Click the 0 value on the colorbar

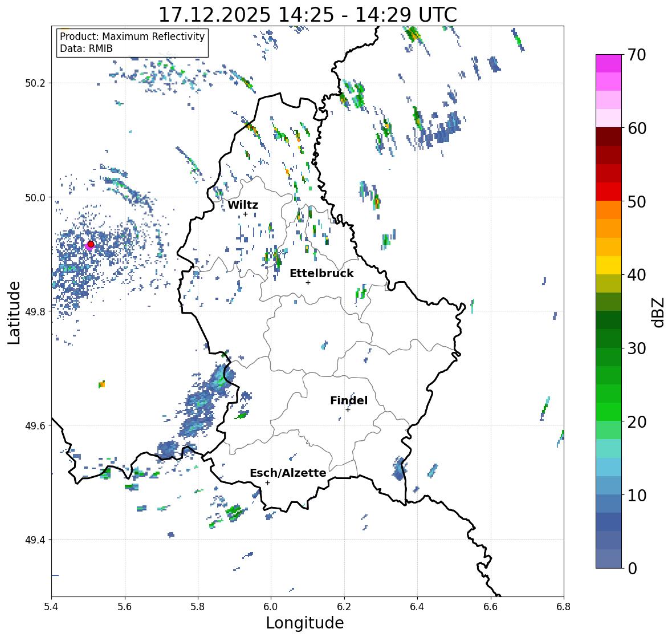coord(632,569)
